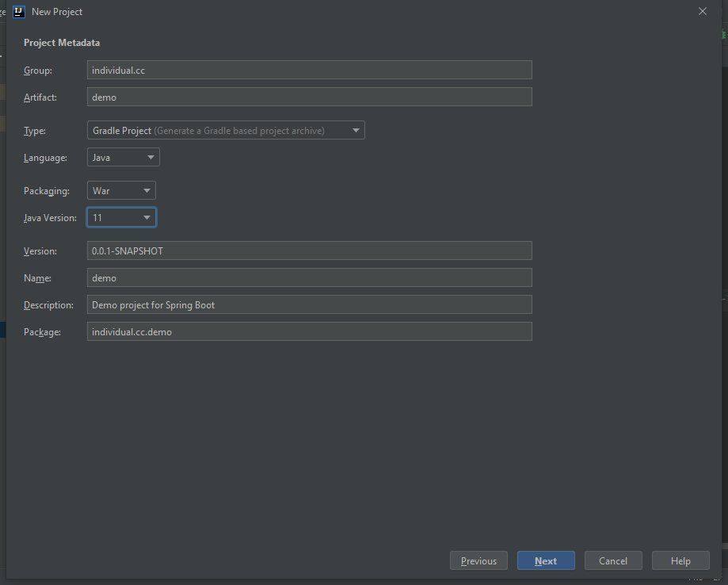
Task: Expand the Language dropdown set to Java
Action: click(x=124, y=158)
